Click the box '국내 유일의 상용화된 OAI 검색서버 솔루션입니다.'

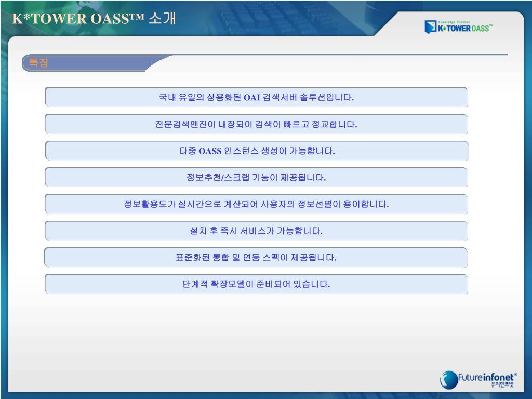256,97
